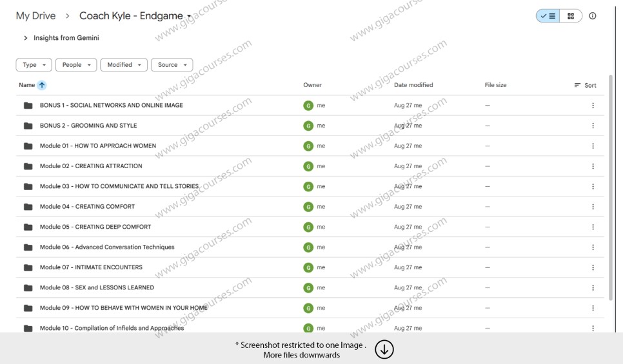Open more actions for Module 03 folder
Viewport: 623px width, 364px height.
(593, 187)
